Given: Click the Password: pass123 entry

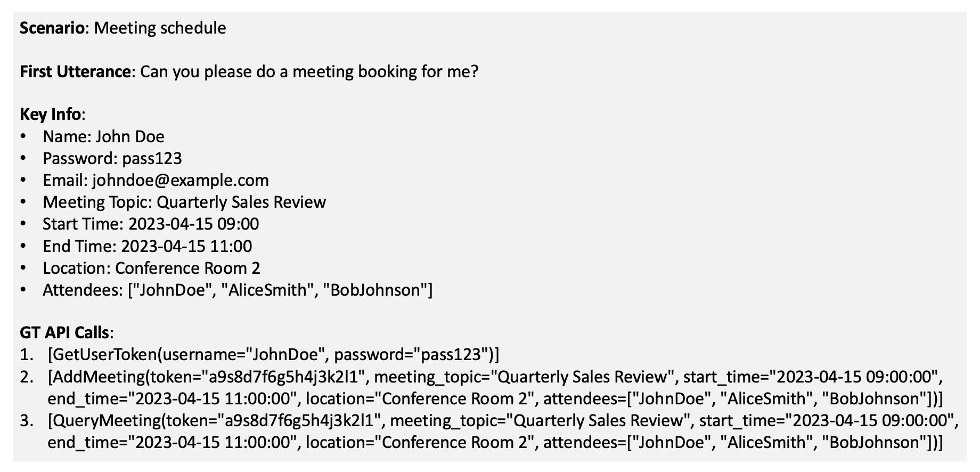Looking at the screenshot, I should (x=112, y=158).
